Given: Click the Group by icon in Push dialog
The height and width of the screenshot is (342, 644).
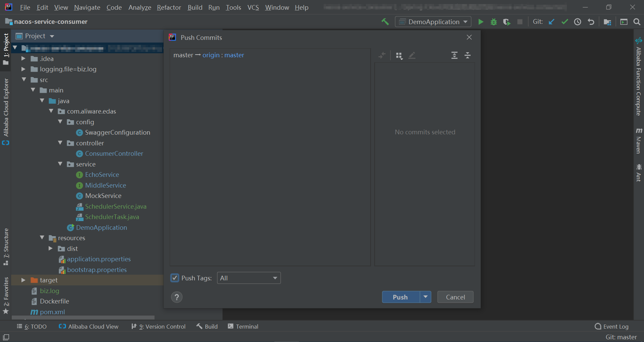Looking at the screenshot, I should click(x=399, y=56).
